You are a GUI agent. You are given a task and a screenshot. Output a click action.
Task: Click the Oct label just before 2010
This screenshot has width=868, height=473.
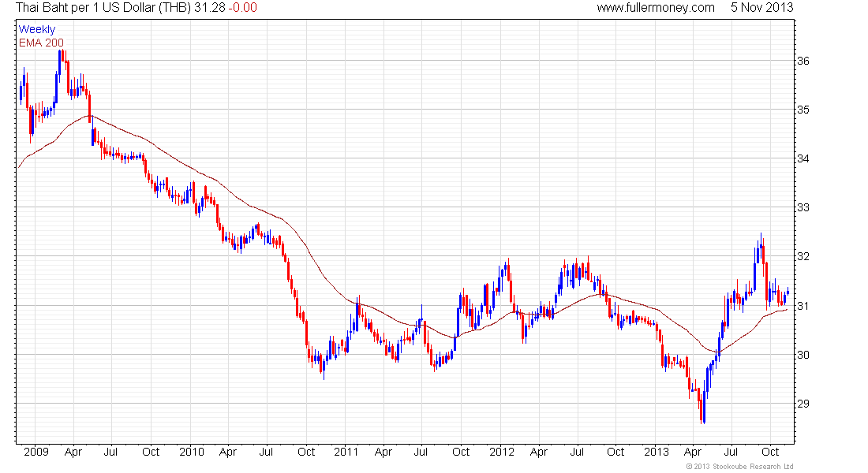pos(151,452)
